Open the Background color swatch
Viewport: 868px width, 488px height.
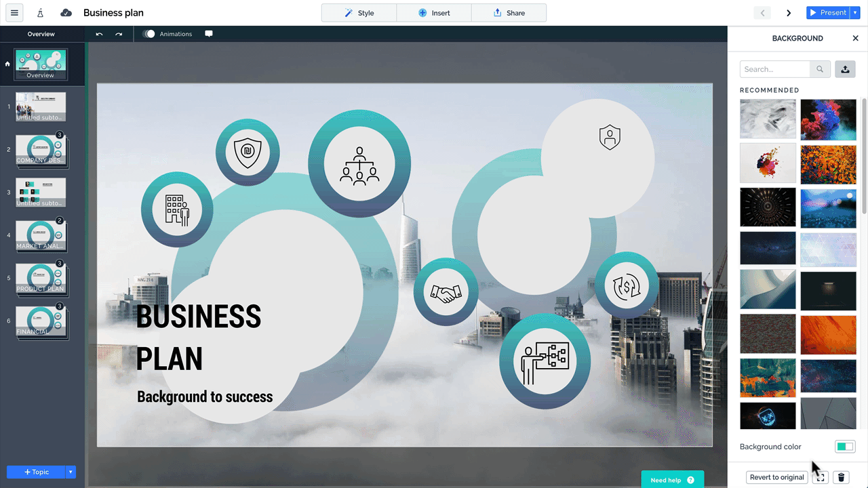click(x=845, y=447)
